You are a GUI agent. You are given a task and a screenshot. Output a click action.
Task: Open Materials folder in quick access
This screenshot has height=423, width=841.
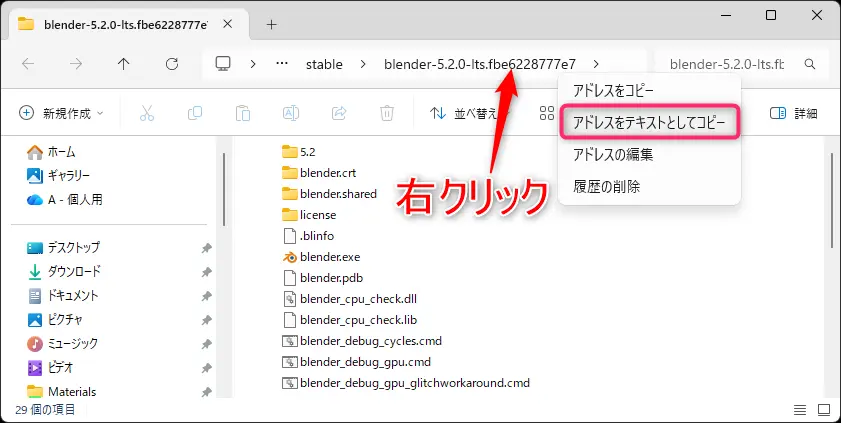pyautogui.click(x=61, y=391)
